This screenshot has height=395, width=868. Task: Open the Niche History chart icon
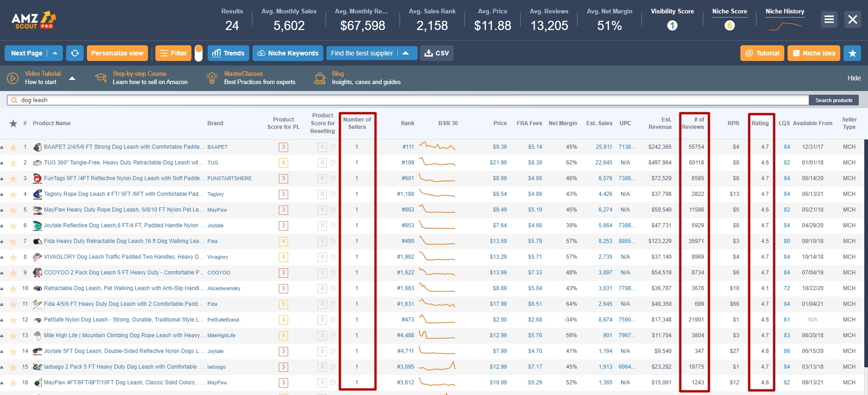[x=785, y=26]
